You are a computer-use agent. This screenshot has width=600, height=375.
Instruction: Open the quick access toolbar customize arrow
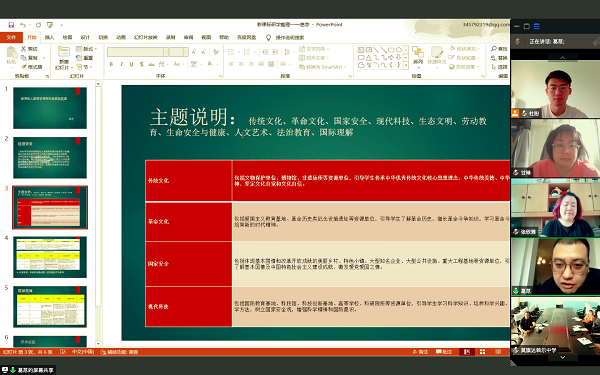(61, 25)
